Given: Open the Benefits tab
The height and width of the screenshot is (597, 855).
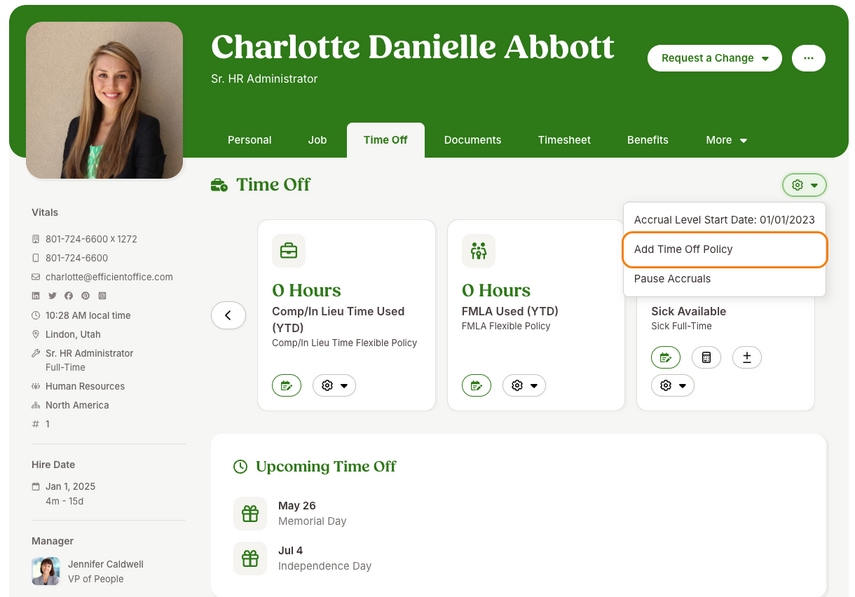Looking at the screenshot, I should [x=647, y=140].
